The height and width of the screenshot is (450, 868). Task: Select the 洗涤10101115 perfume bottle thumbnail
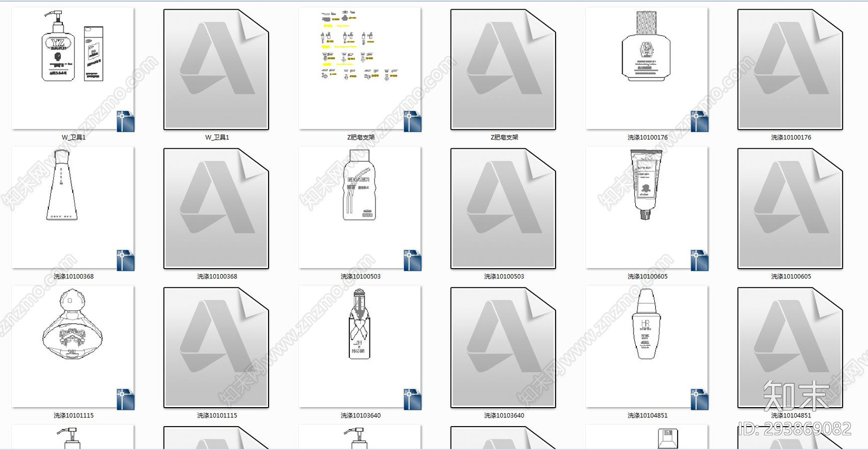73,347
